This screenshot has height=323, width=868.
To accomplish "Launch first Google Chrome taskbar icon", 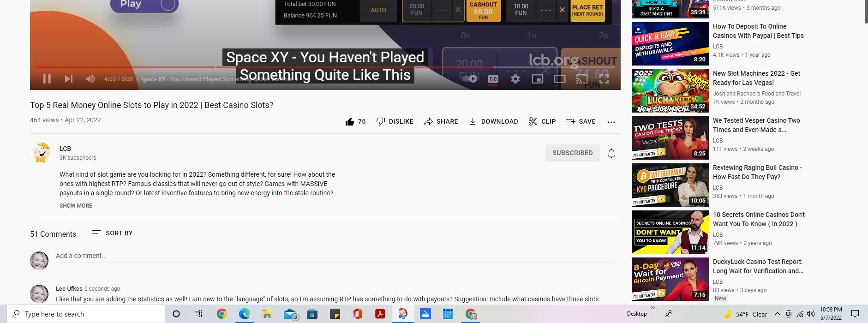I will (x=221, y=314).
